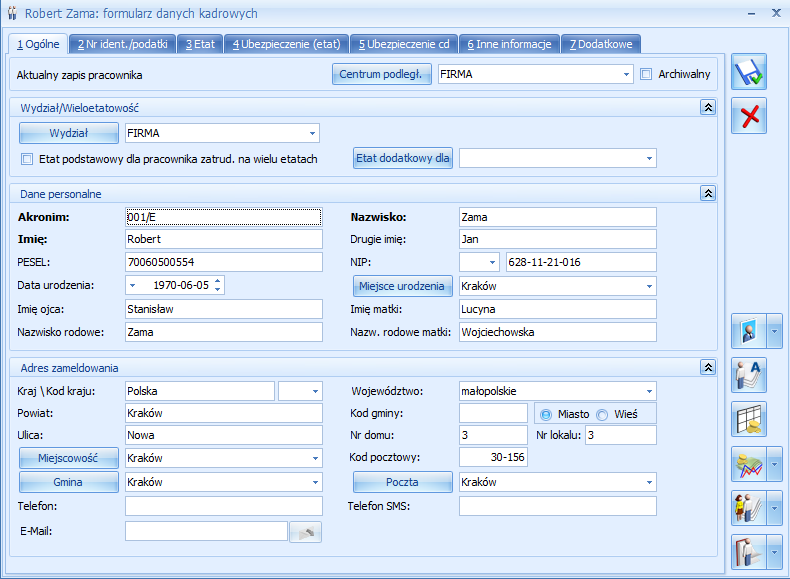The width and height of the screenshot is (790, 579).
Task: Open the Gmina Kraków dropdown
Action: coord(315,482)
